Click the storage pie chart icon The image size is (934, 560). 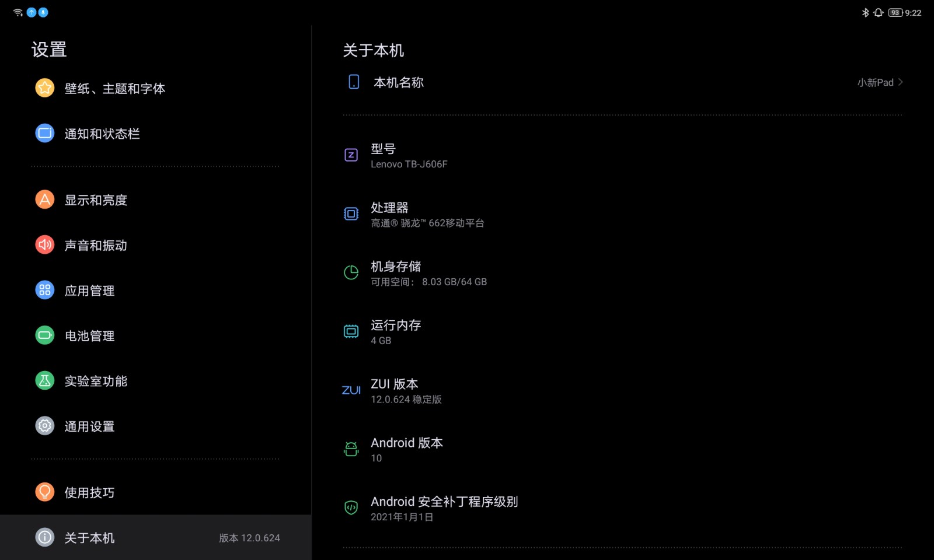click(x=351, y=272)
